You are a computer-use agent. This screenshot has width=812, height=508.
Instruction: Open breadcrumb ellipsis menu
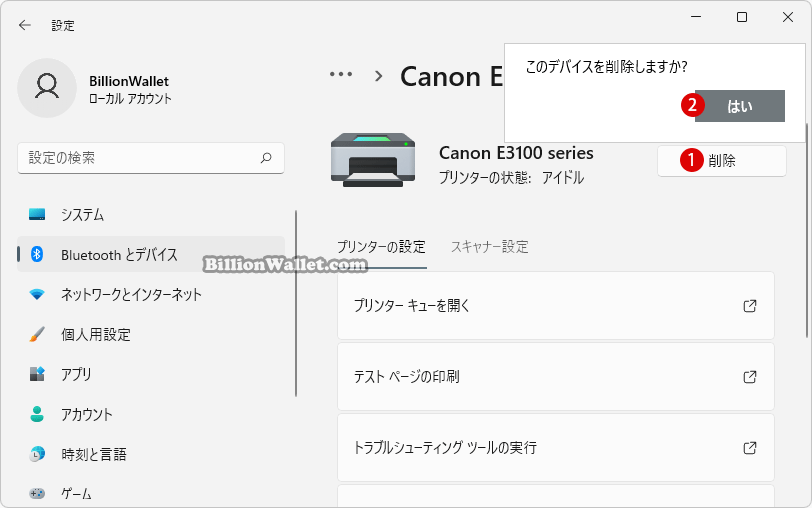(341, 75)
